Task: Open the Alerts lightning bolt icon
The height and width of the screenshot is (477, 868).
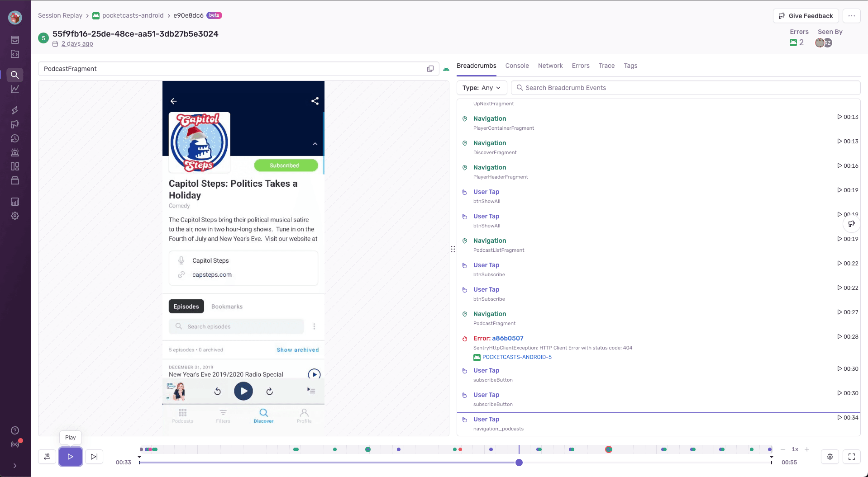Action: point(15,110)
